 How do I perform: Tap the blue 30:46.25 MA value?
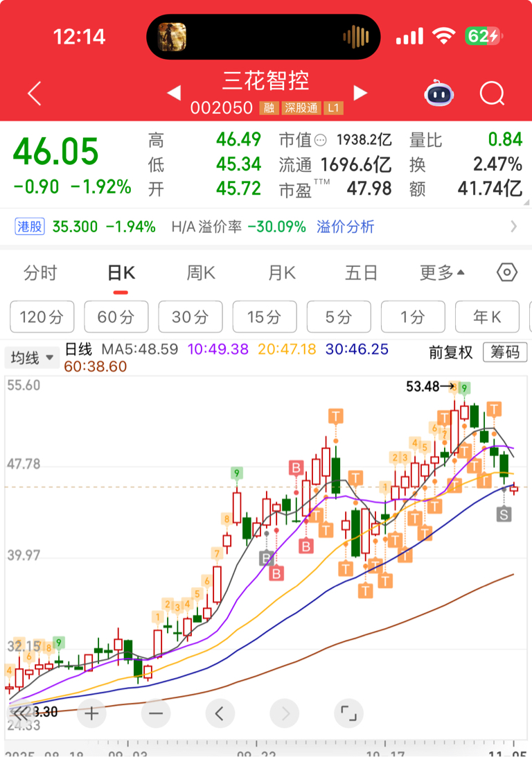tap(357, 349)
